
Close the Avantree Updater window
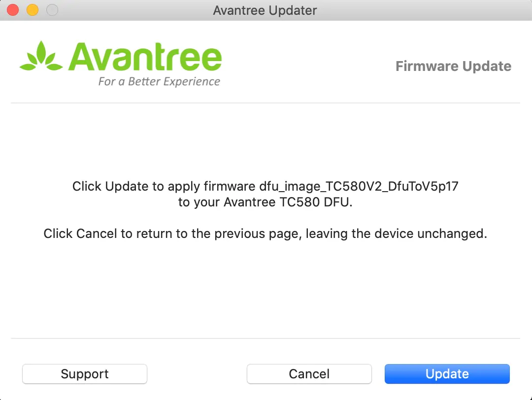tap(13, 10)
